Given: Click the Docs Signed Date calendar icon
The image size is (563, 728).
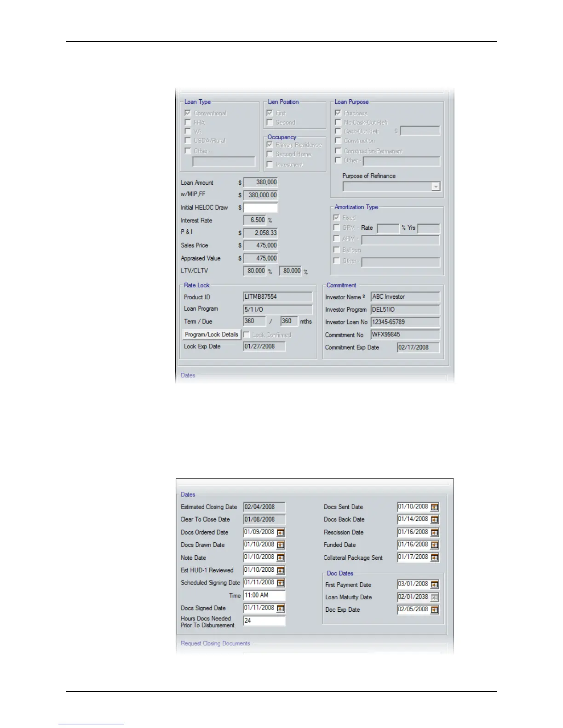Looking at the screenshot, I should click(281, 608).
